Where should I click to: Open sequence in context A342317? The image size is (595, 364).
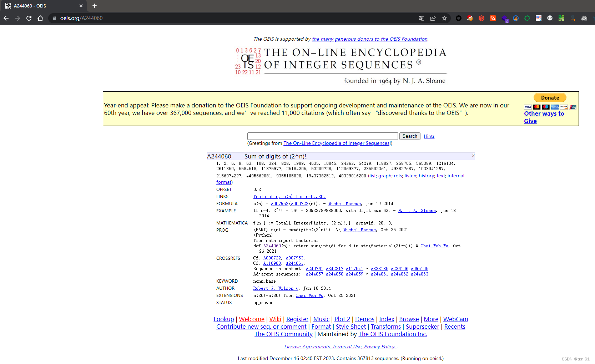point(334,269)
